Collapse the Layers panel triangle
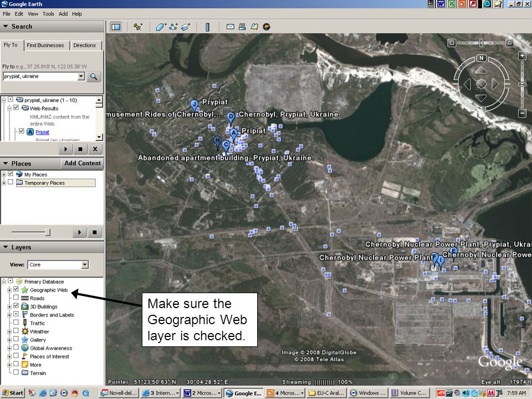This screenshot has height=399, width=532. tap(6, 247)
